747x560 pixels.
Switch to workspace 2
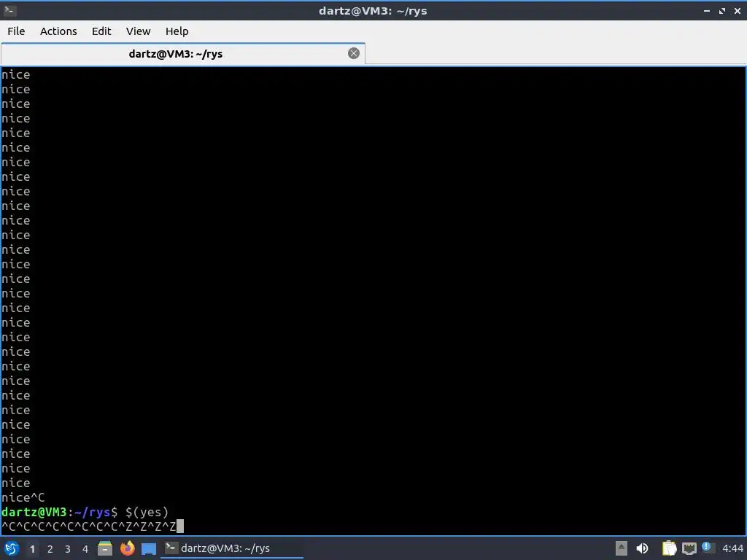[x=50, y=549]
